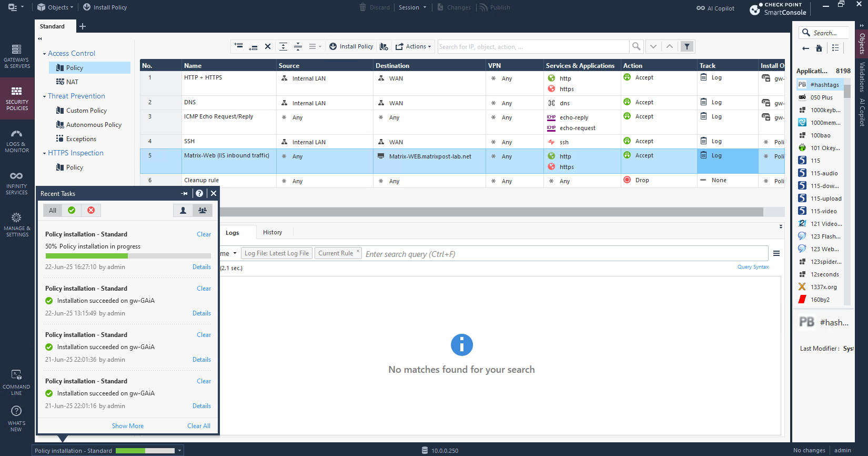Go to previous search result arrow

click(670, 46)
